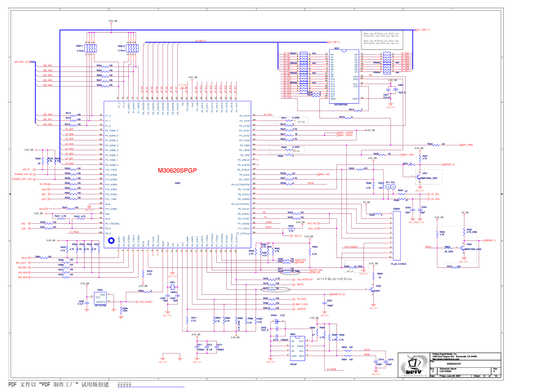The width and height of the screenshot is (555, 392).
Task: Select the RESET_H port label
Action: point(450,165)
